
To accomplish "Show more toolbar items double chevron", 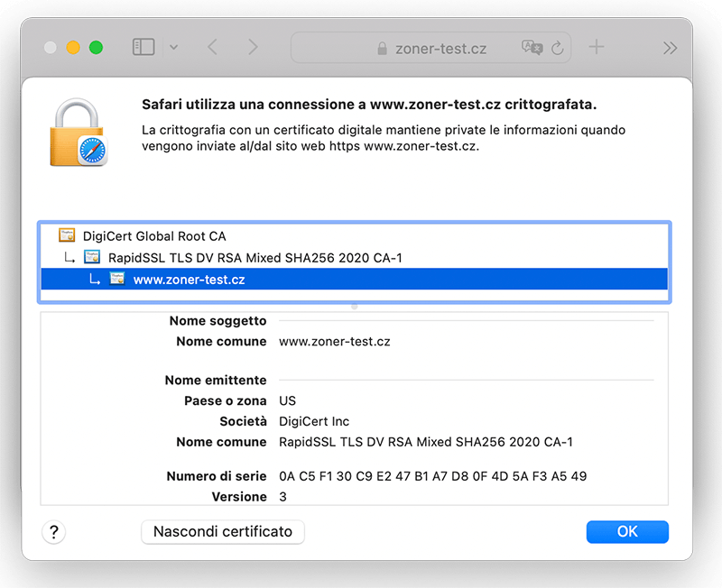I will (x=670, y=48).
